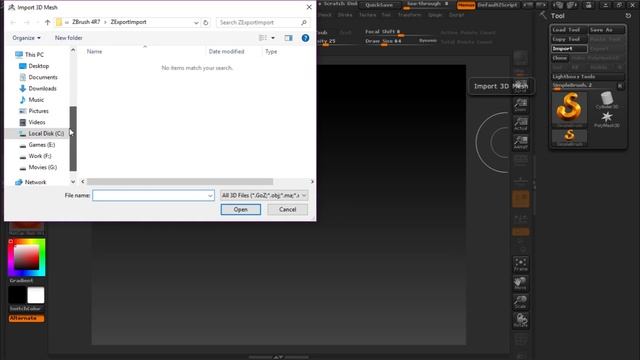
Task: Open the File name history dropdown
Action: [x=210, y=196]
